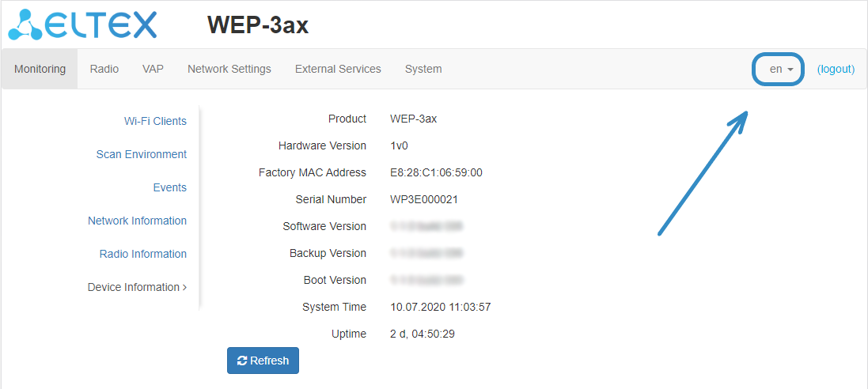The width and height of the screenshot is (868, 389).
Task: Switch to the Radio tab
Action: pyautogui.click(x=104, y=69)
